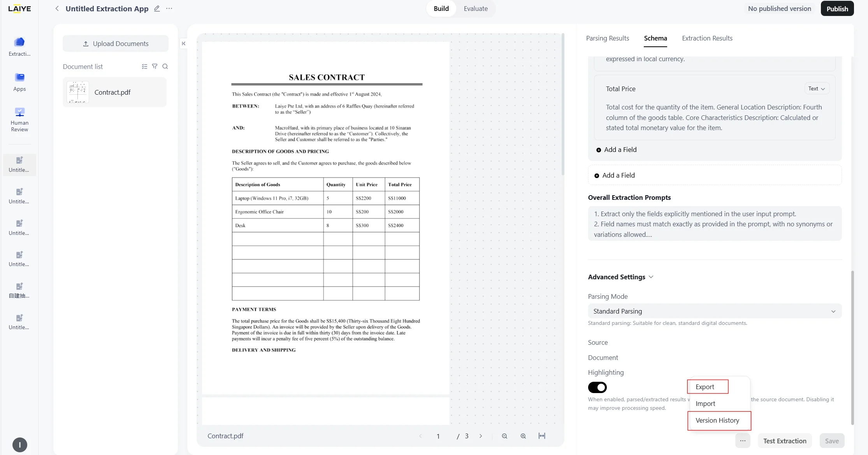This screenshot has width=868, height=455.
Task: Zoom out the document preview
Action: tap(504, 436)
